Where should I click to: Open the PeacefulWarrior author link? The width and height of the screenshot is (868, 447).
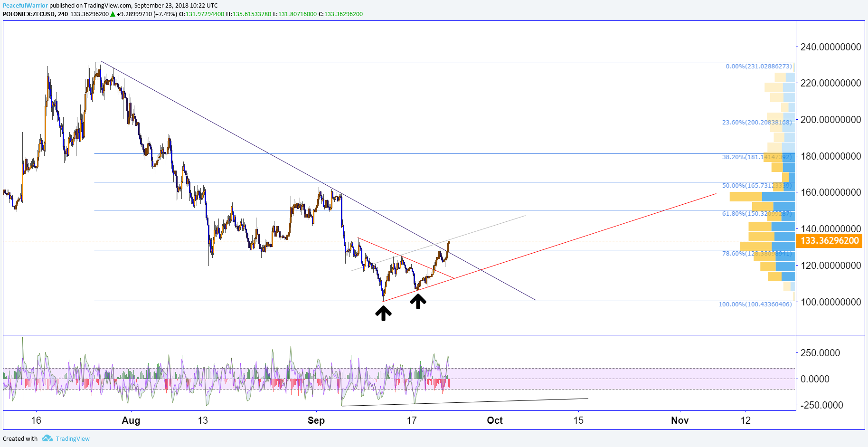coord(25,6)
